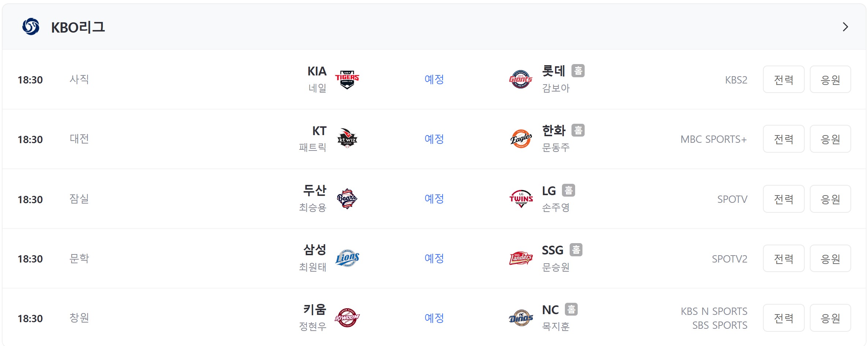Viewport: 868px width, 346px height.
Task: Click the KIA Tigers team logo
Action: pos(347,79)
